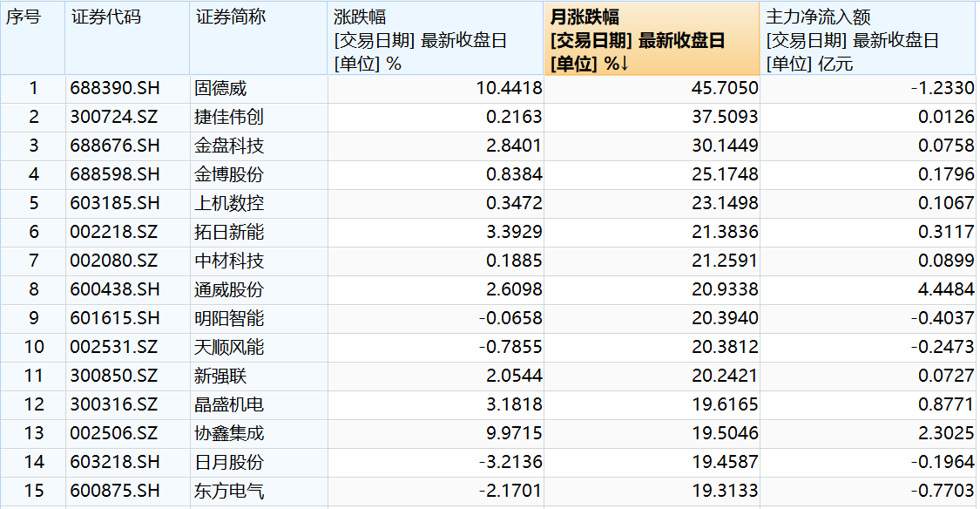Select the 晶盛机电 stock name
This screenshot has height=509, width=980.
click(229, 404)
